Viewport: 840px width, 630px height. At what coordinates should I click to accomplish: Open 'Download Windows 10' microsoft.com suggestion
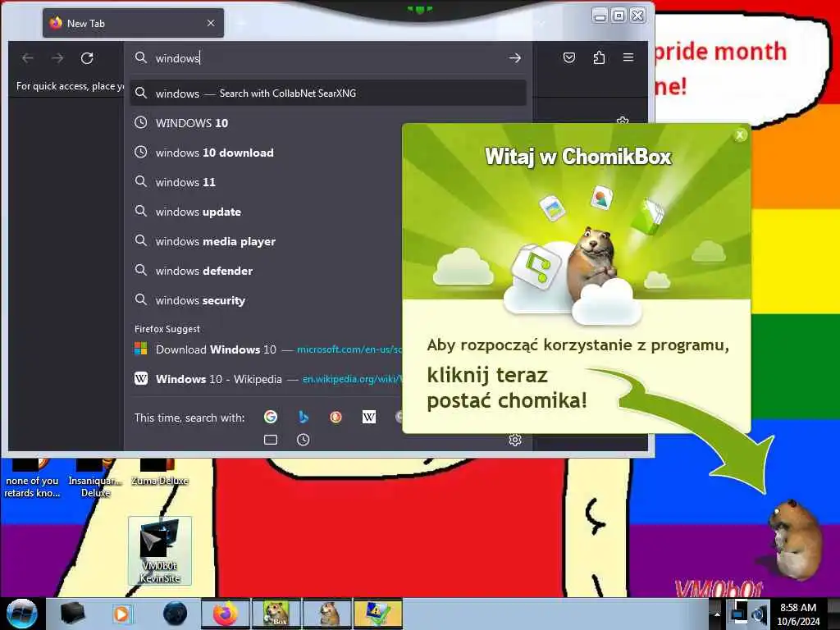tap(265, 349)
